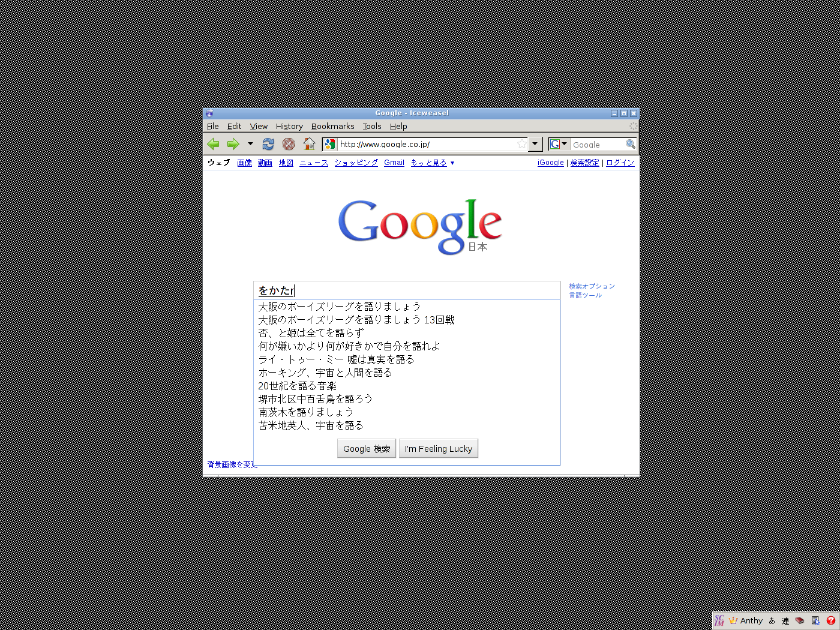Toggle the 連 conversion mode button
This screenshot has height=630, width=840.
pos(785,620)
